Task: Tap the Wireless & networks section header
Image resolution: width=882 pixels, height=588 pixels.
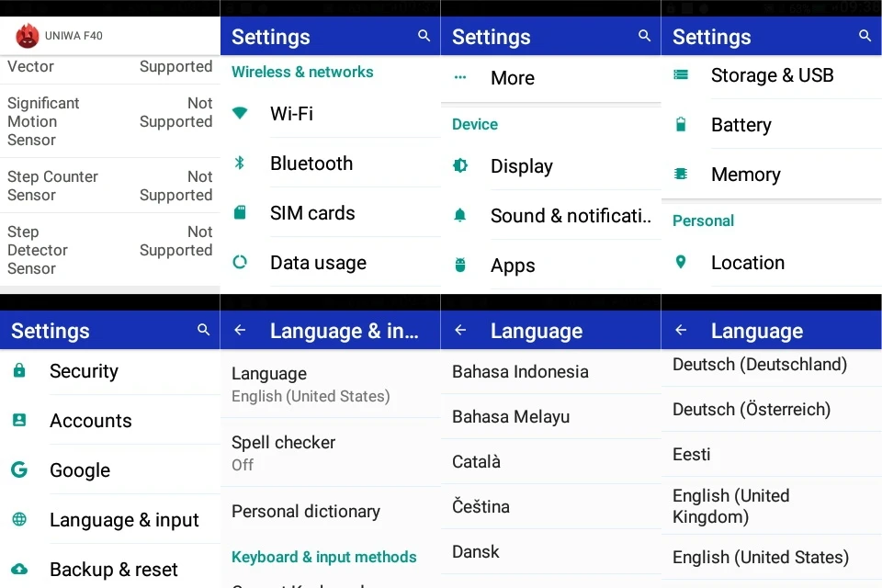Action: pos(302,72)
